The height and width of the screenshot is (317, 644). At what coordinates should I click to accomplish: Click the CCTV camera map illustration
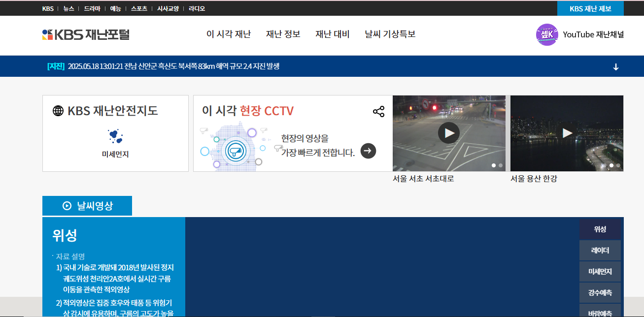point(235,148)
